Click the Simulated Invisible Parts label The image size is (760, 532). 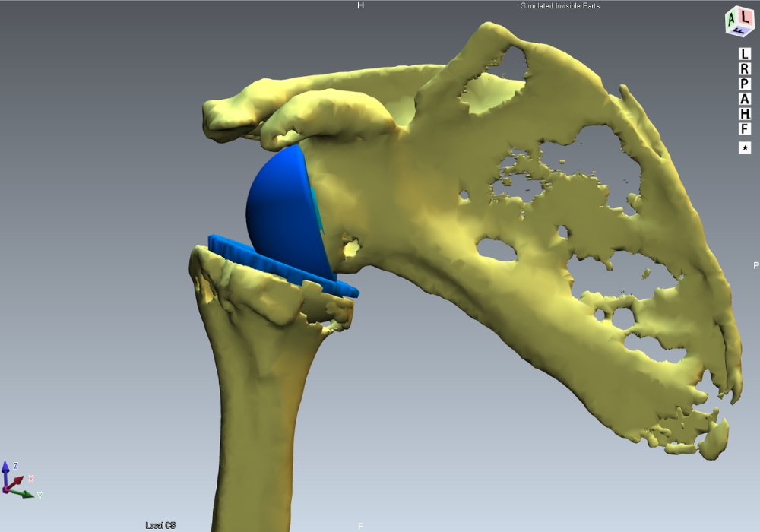click(x=560, y=6)
